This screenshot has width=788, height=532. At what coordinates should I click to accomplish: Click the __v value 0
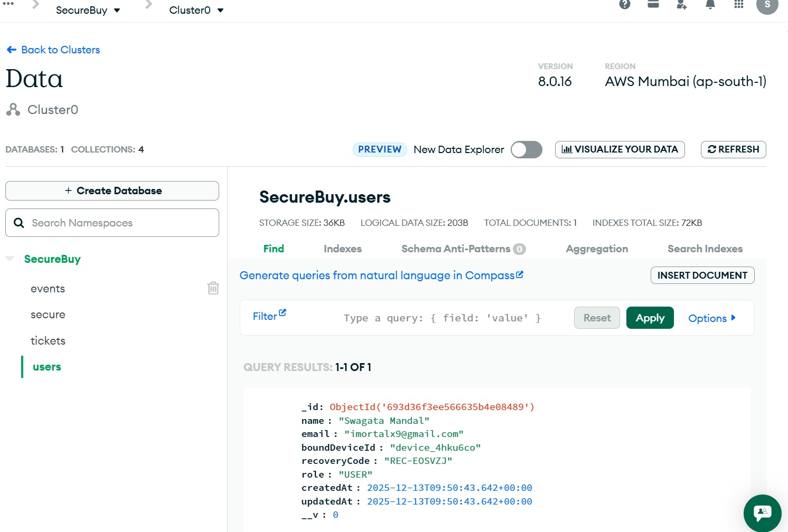[x=335, y=515]
